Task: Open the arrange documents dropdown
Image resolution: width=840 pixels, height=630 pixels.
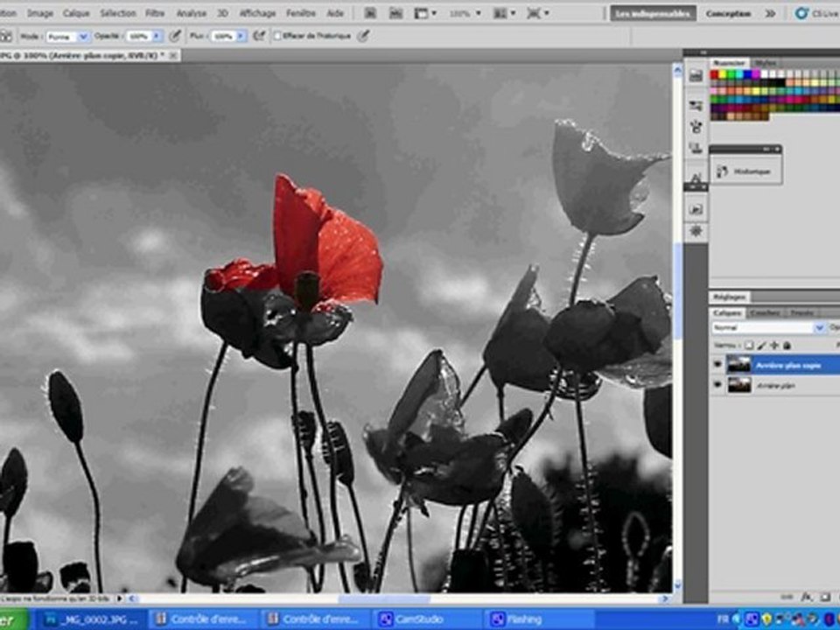Action: click(504, 13)
